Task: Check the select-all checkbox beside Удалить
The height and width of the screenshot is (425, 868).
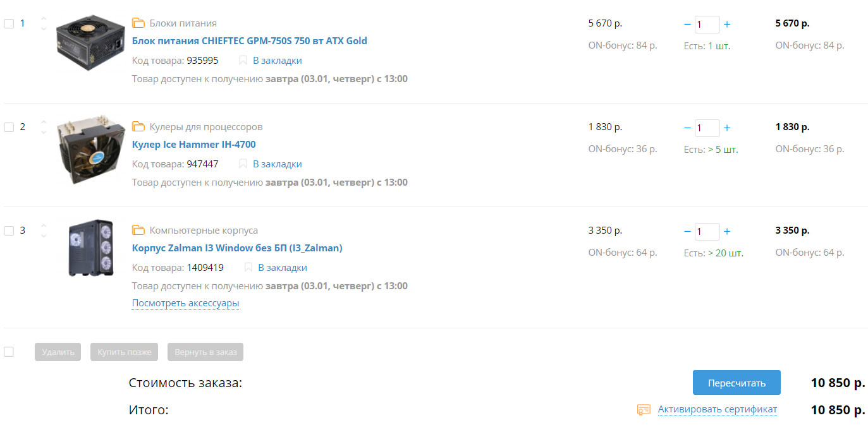Action: [x=9, y=352]
